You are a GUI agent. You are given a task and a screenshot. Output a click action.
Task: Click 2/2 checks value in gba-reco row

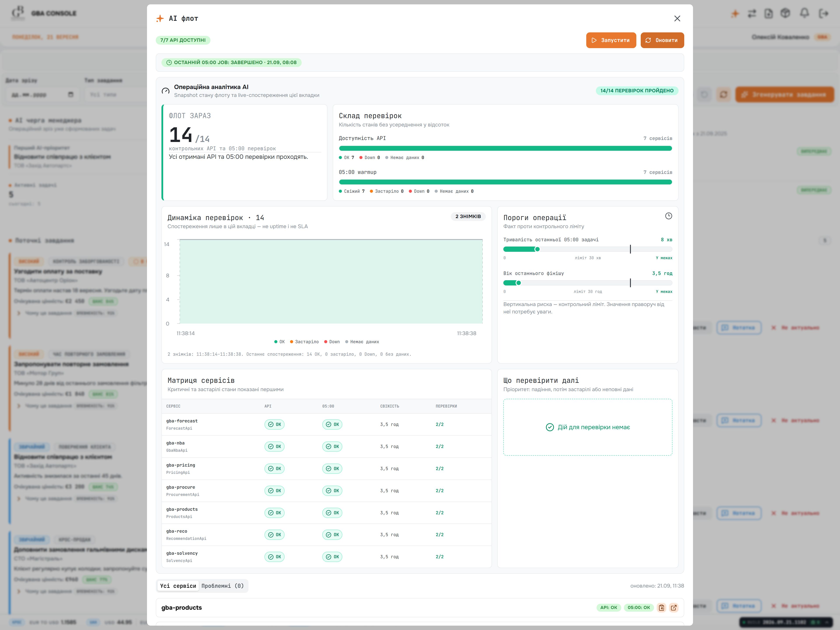pos(440,535)
